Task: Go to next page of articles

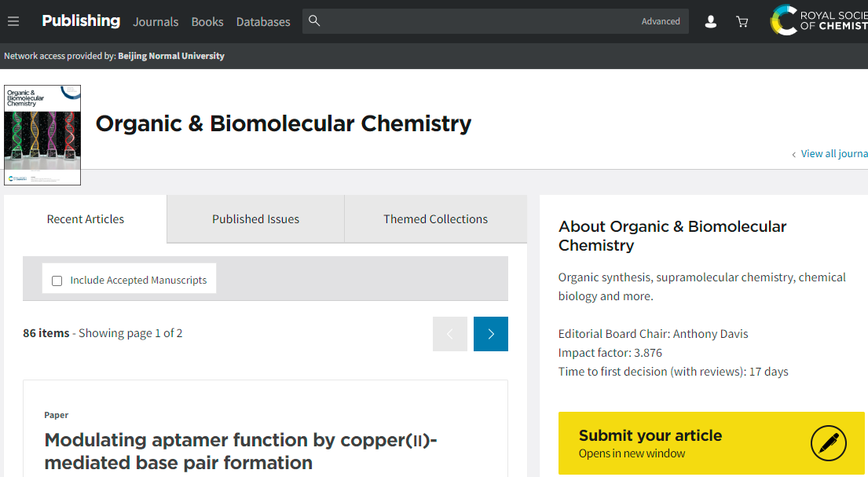Action: click(491, 334)
